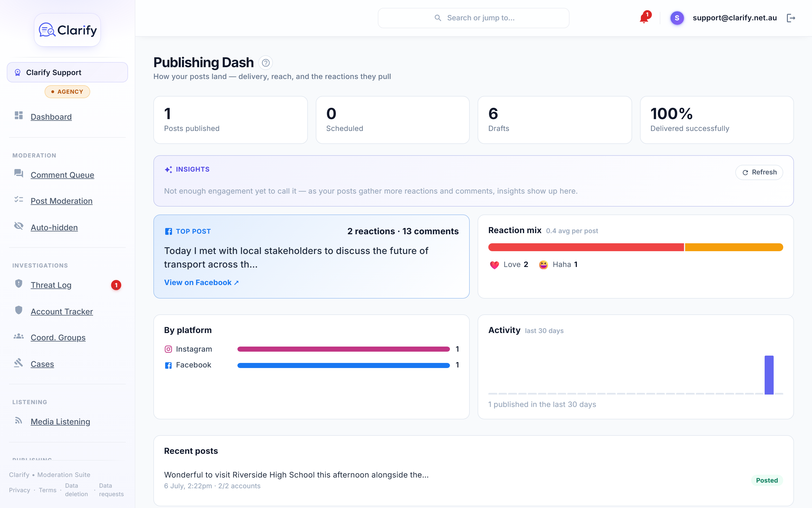Click the Post Moderation checklist icon
This screenshot has width=812, height=508.
(x=19, y=200)
